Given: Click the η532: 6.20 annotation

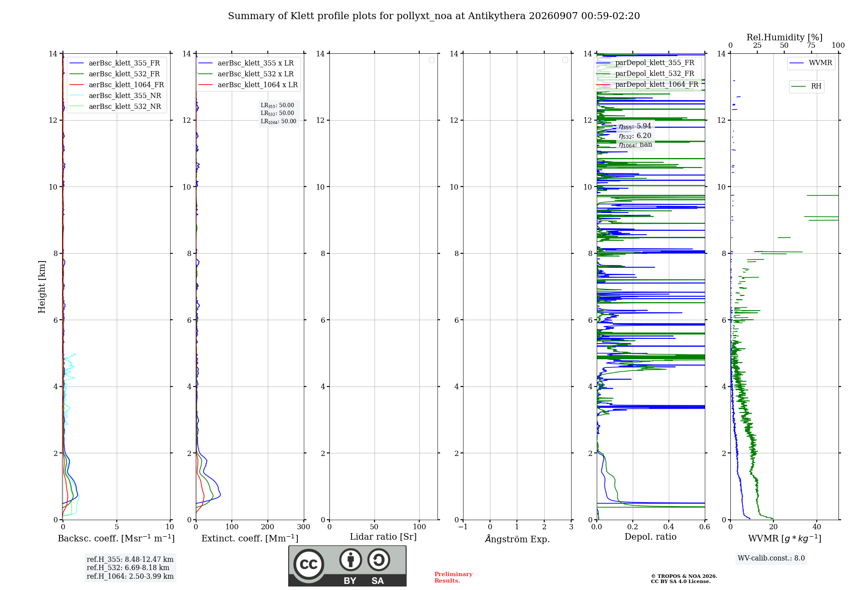Looking at the screenshot, I should 635,136.
